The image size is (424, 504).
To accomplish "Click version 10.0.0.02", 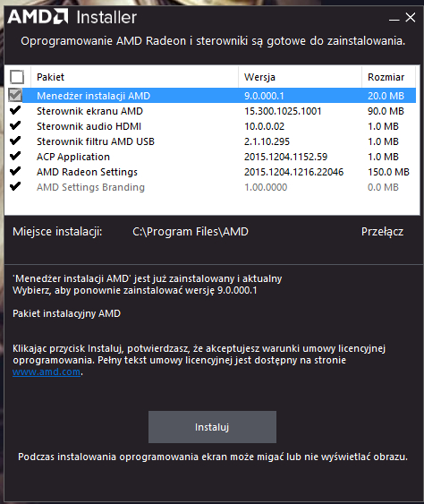I will (x=264, y=126).
